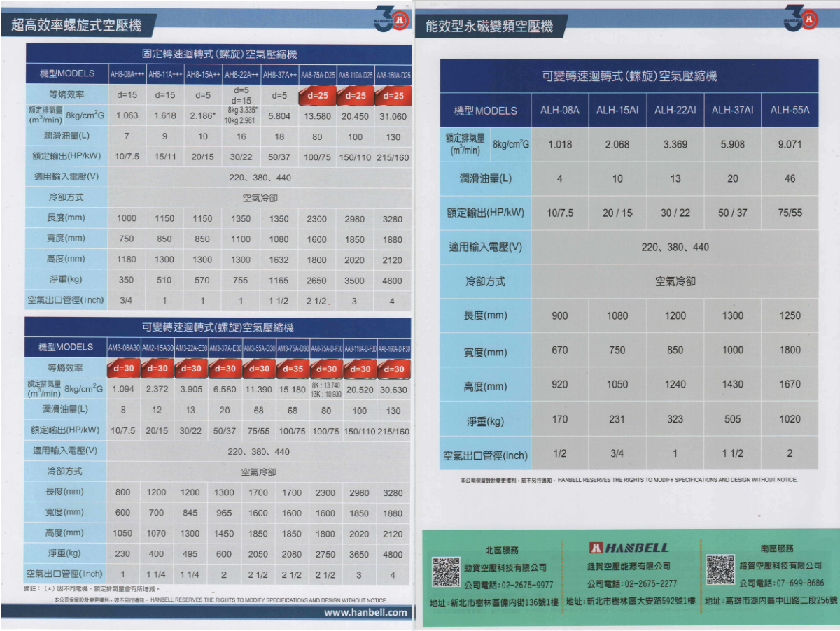Click the 超高效率螺旋式空壓機 page title
This screenshot has width=840, height=631.
(x=76, y=26)
